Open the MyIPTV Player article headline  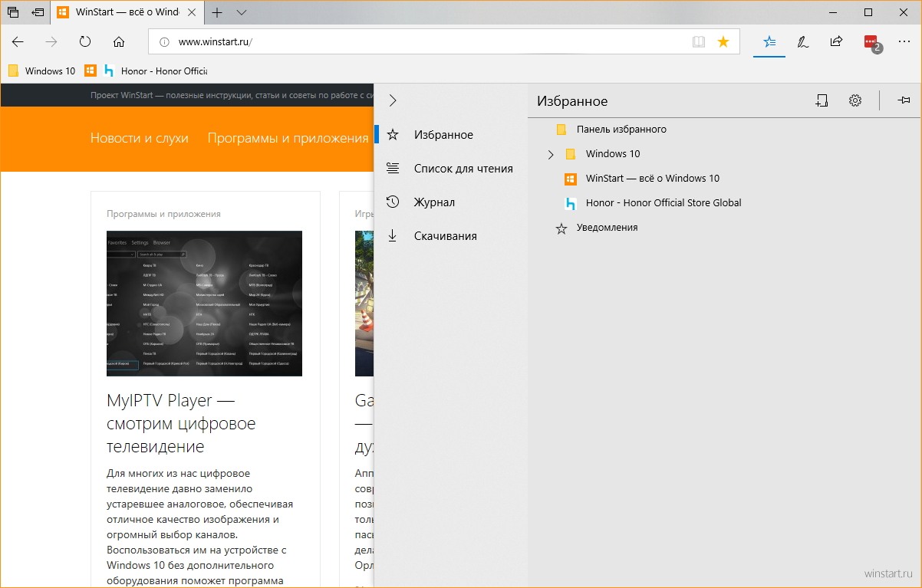coord(181,423)
